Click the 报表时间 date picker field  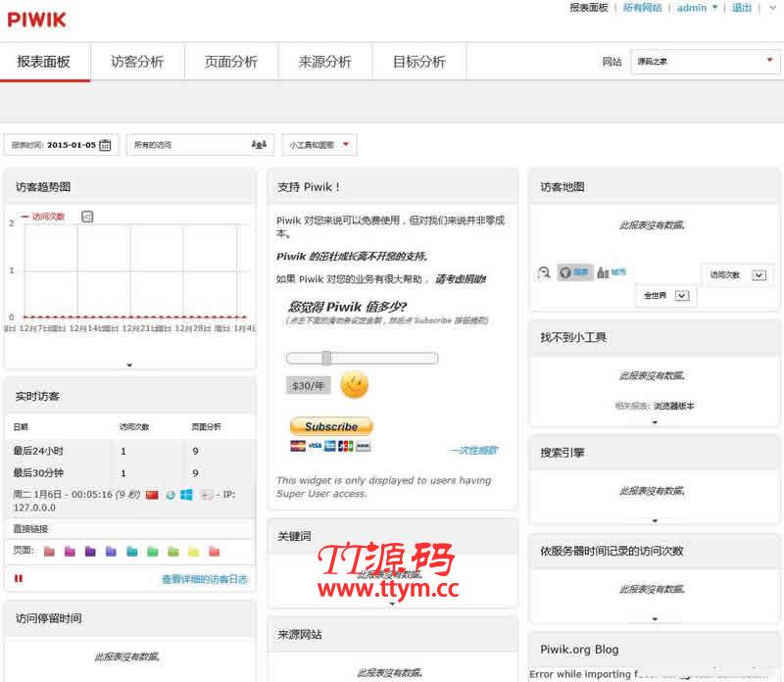tap(62, 145)
